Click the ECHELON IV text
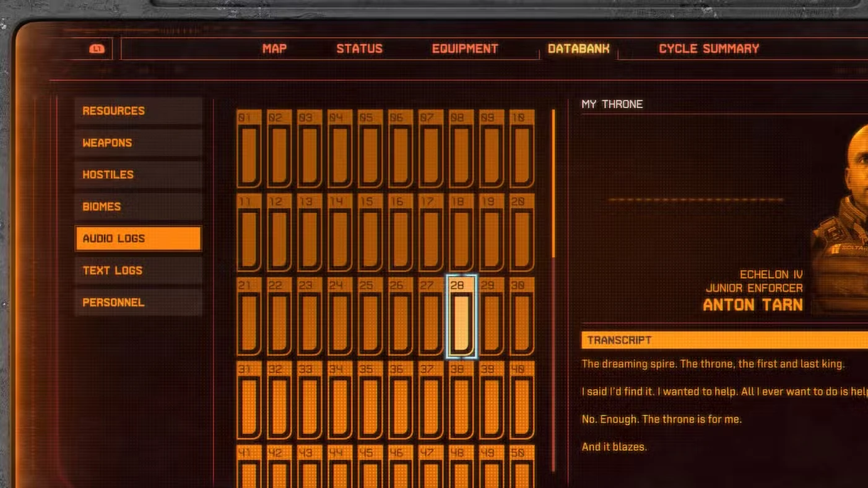The image size is (868, 488). [771, 274]
